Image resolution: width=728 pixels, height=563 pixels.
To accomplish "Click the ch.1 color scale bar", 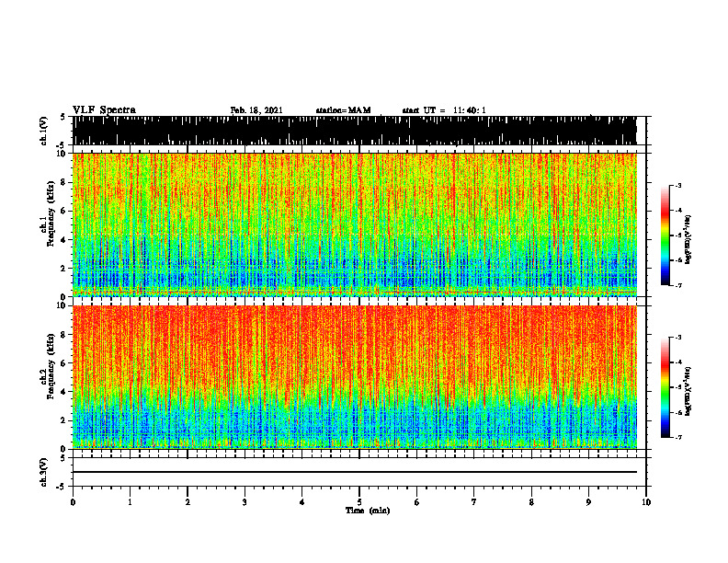I will click(x=665, y=236).
